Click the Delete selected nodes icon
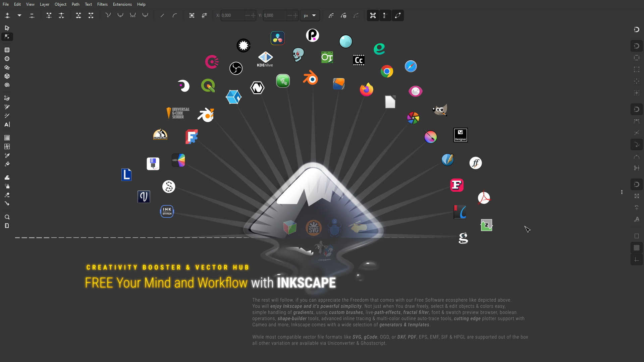Viewport: 644px width, 362px height. [32, 15]
